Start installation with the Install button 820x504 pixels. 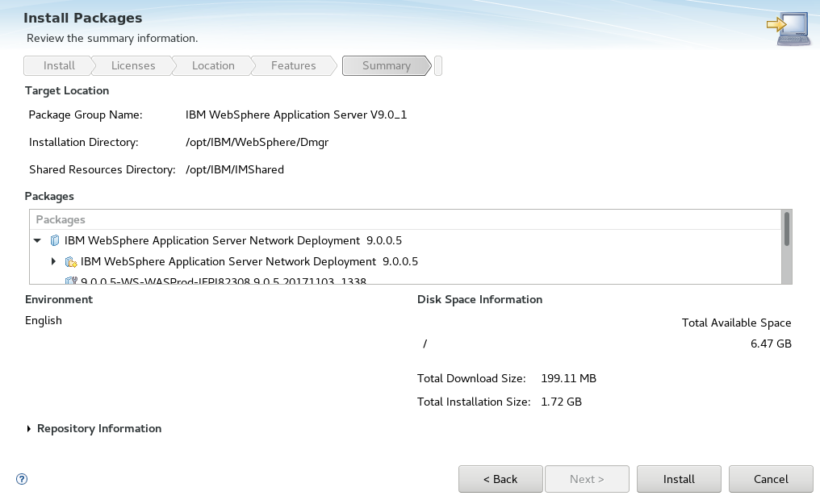click(x=679, y=479)
